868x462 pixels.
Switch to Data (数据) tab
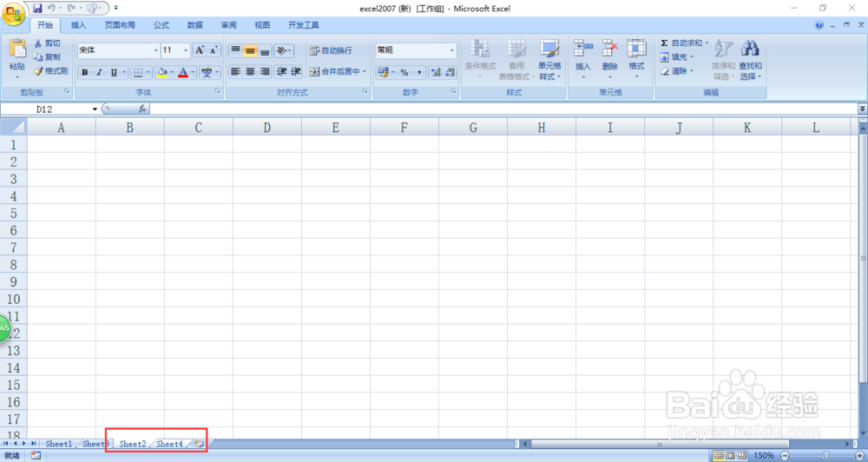pos(194,25)
